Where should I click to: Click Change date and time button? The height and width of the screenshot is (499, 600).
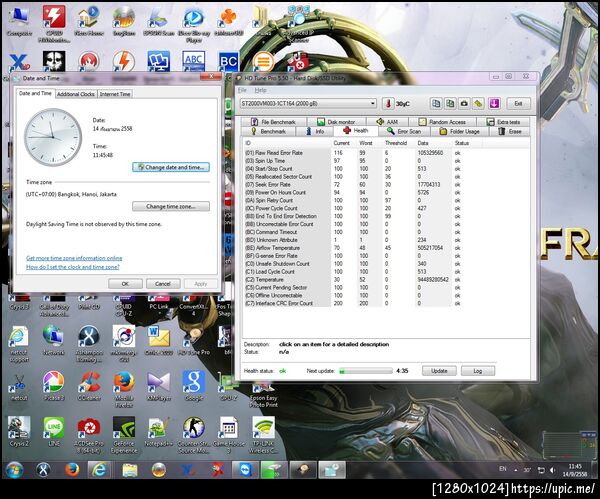[x=171, y=167]
